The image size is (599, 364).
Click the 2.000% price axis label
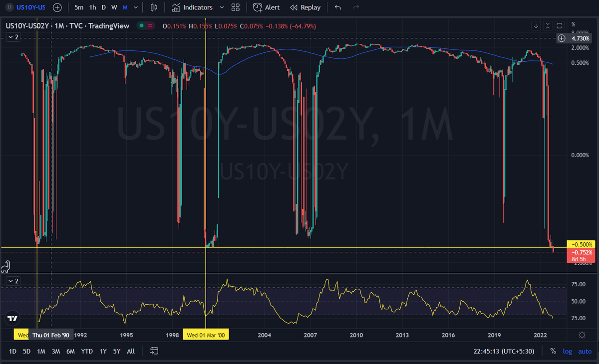(580, 48)
